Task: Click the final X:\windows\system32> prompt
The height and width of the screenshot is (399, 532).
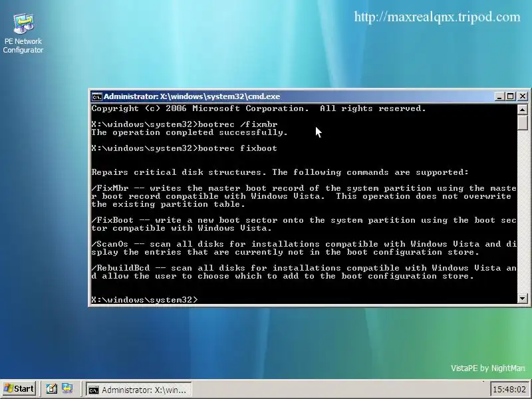Action: pyautogui.click(x=144, y=300)
